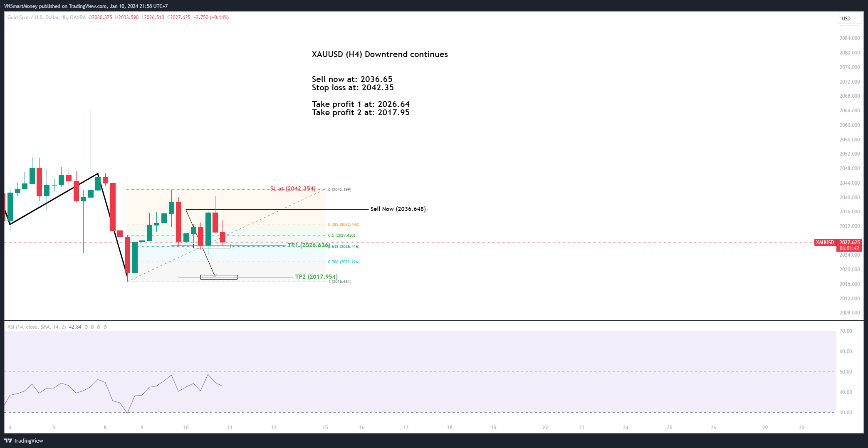Click the 2048.000 price axis label
Image resolution: width=868 pixels, height=448 pixels.
pos(850,168)
